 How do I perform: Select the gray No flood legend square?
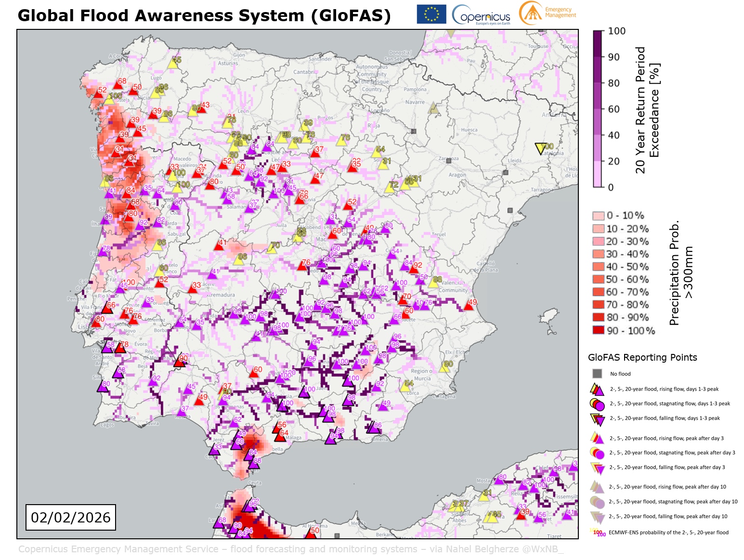pyautogui.click(x=597, y=374)
